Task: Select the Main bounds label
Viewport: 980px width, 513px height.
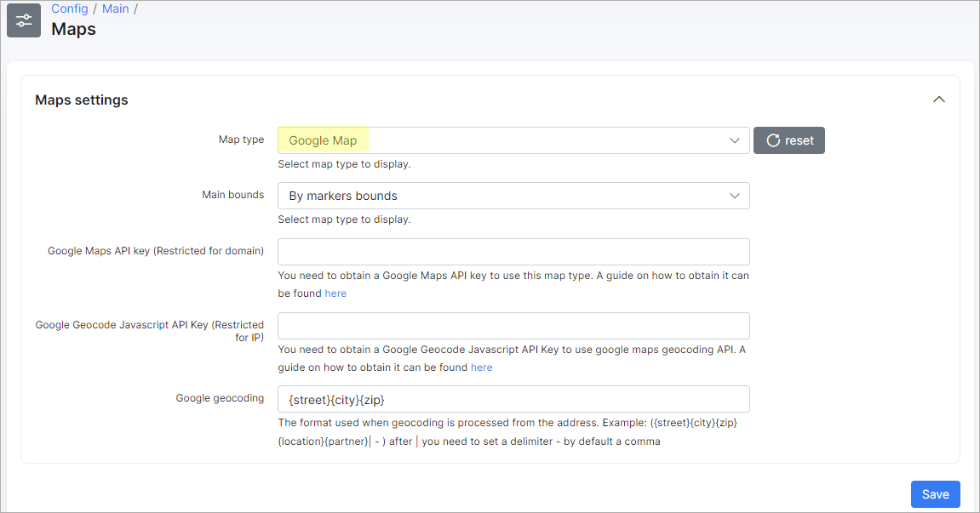Action: tap(232, 195)
